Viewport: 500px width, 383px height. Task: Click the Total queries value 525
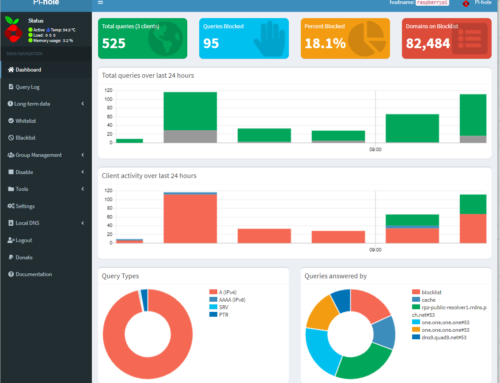[114, 43]
